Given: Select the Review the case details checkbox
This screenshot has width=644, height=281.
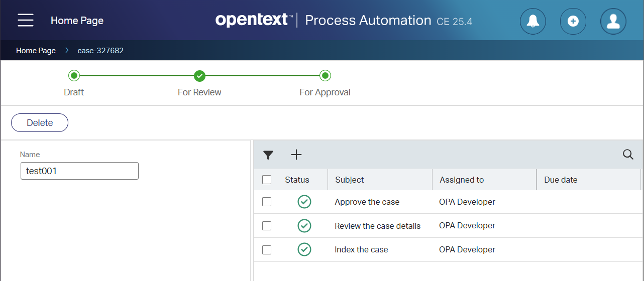Looking at the screenshot, I should point(267,226).
